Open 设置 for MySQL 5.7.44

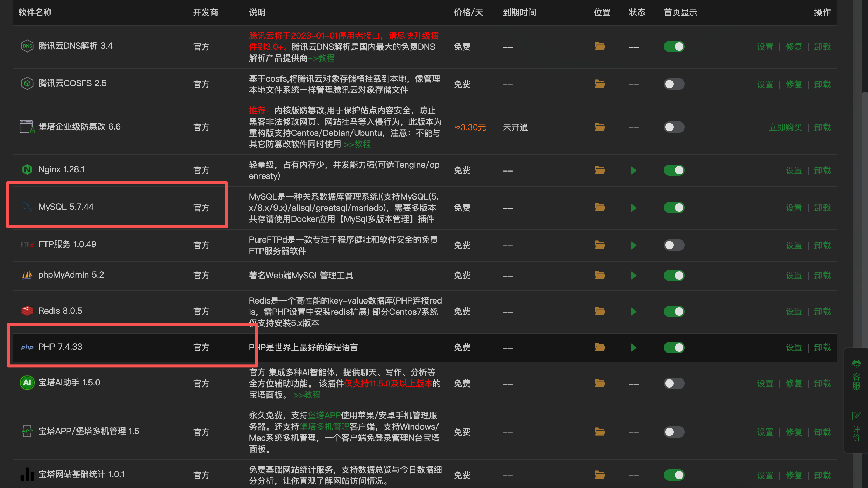click(x=794, y=208)
